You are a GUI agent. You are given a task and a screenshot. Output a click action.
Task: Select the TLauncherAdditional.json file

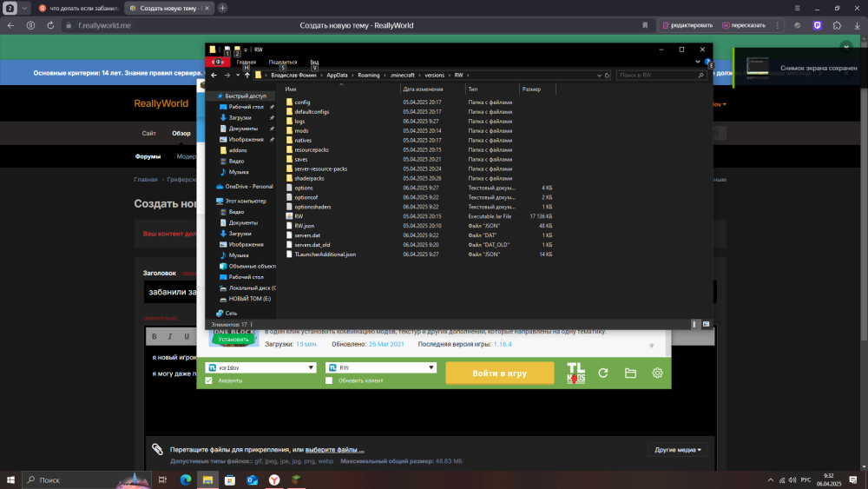[x=325, y=254]
